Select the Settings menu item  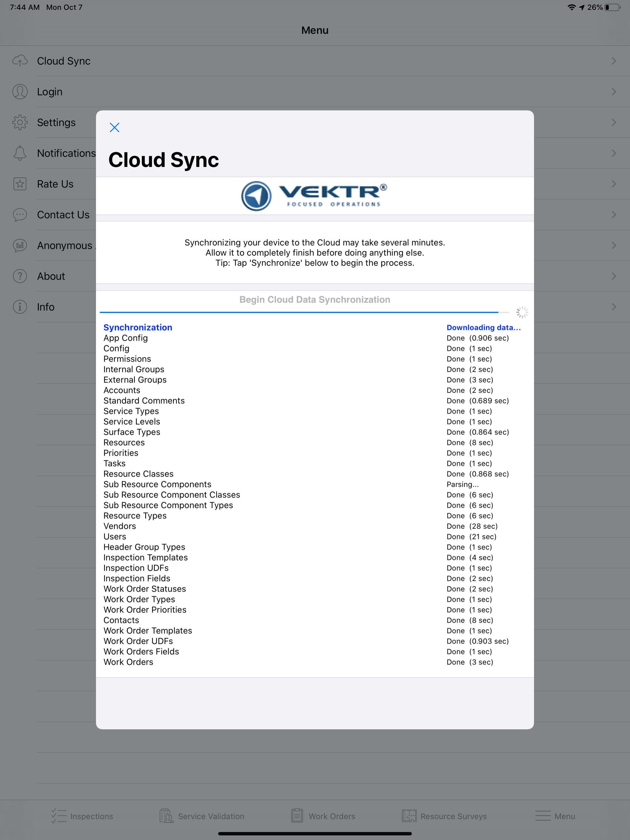click(x=315, y=122)
